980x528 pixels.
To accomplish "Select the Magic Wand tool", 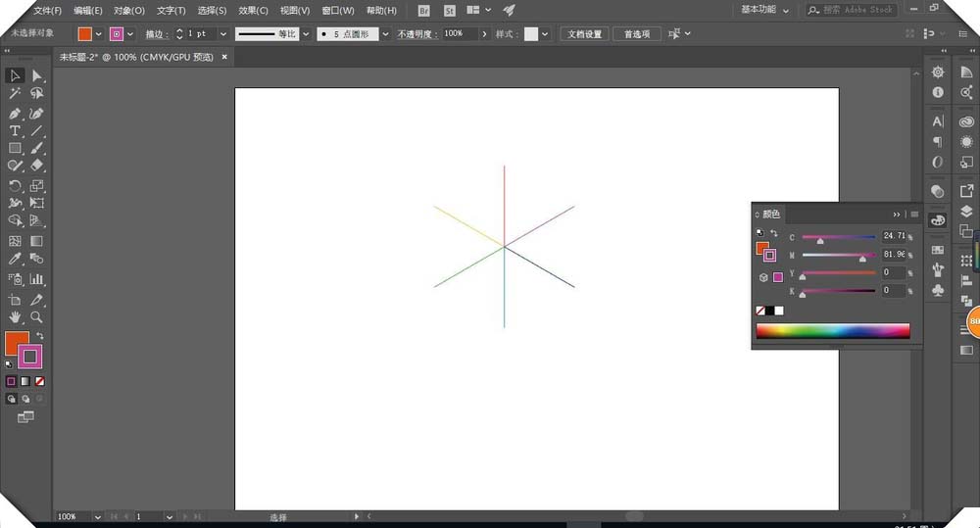I will point(15,94).
